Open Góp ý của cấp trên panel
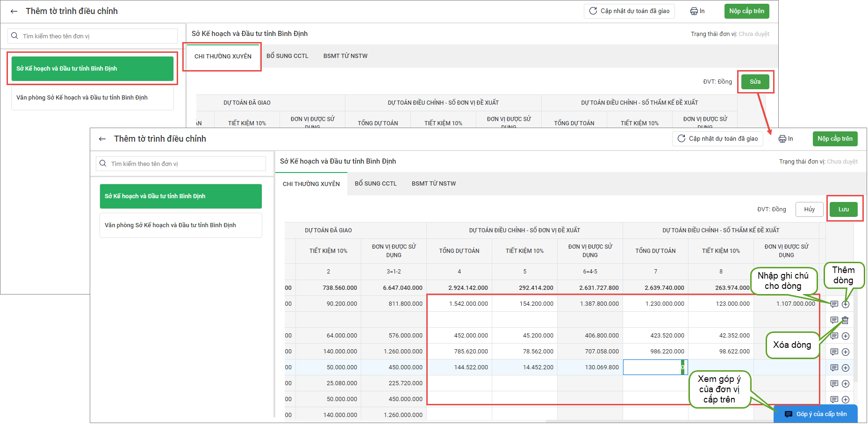This screenshot has width=868, height=424. point(816,414)
